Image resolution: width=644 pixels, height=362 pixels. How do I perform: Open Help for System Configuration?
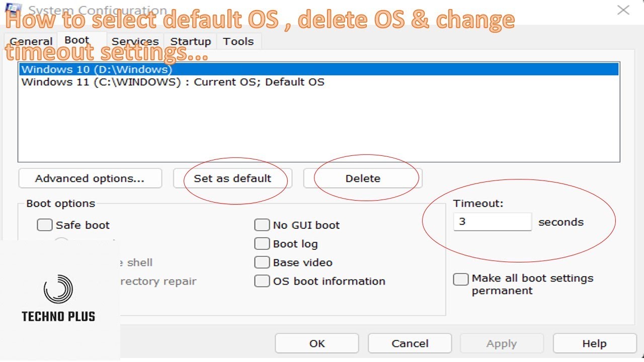pyautogui.click(x=594, y=343)
